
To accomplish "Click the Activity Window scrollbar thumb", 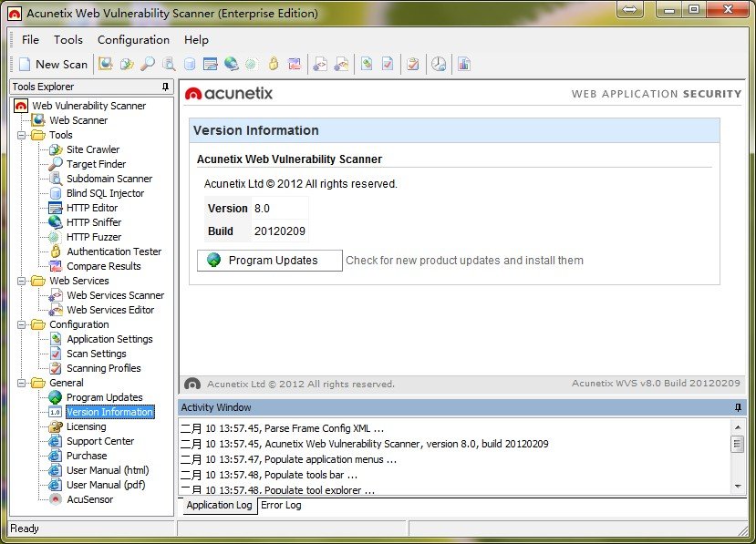I will click(x=738, y=444).
